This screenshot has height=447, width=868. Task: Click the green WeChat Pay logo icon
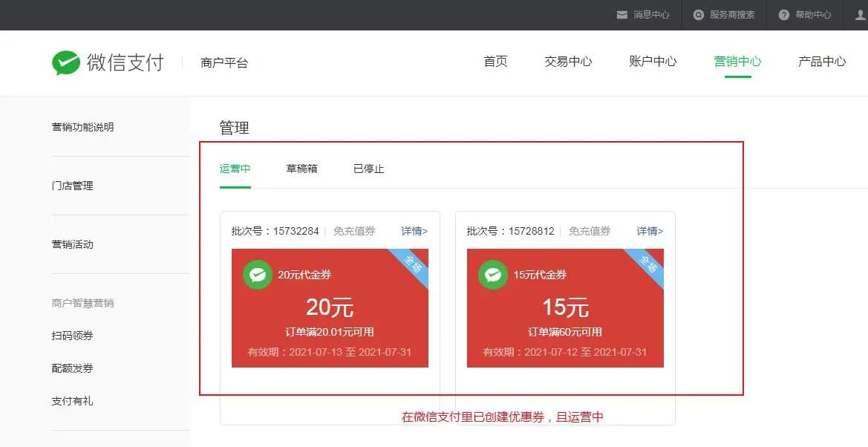pyautogui.click(x=66, y=62)
